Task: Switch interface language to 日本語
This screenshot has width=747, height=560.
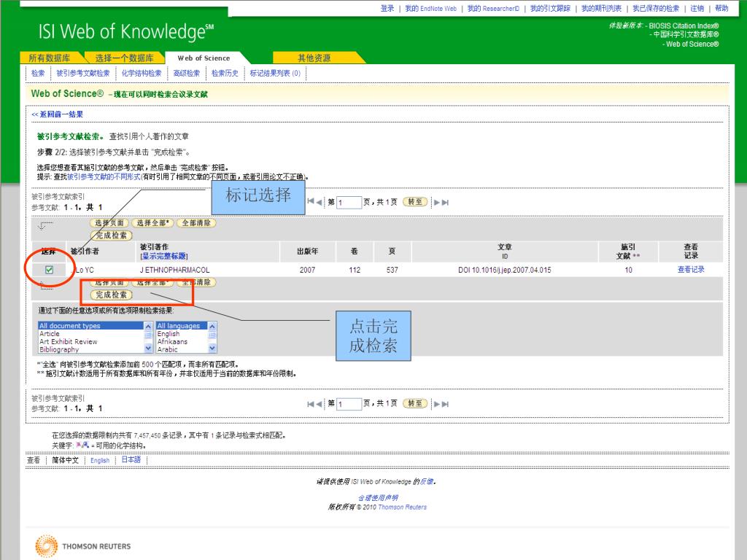Action: (x=131, y=459)
